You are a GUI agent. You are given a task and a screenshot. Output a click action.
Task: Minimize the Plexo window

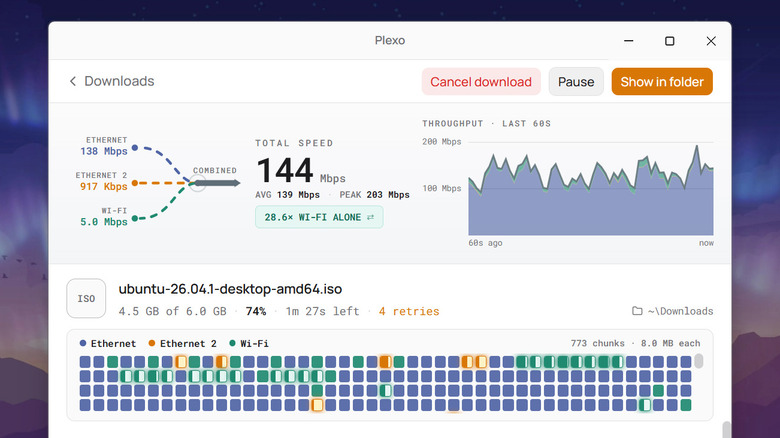tap(629, 41)
